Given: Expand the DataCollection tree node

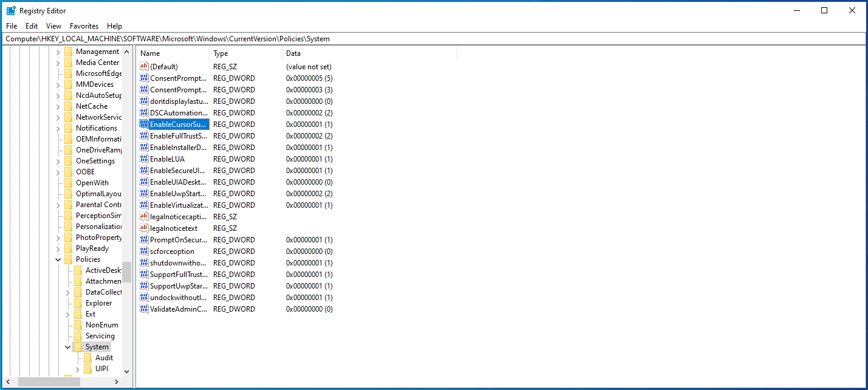Looking at the screenshot, I should (68, 292).
